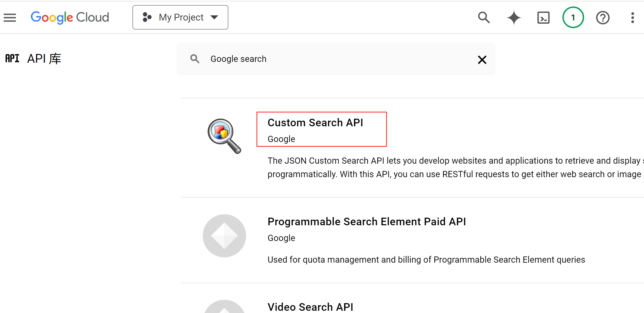Click the Custom Search API magnifier thumbnail
This screenshot has width=644, height=313.
coord(224,136)
